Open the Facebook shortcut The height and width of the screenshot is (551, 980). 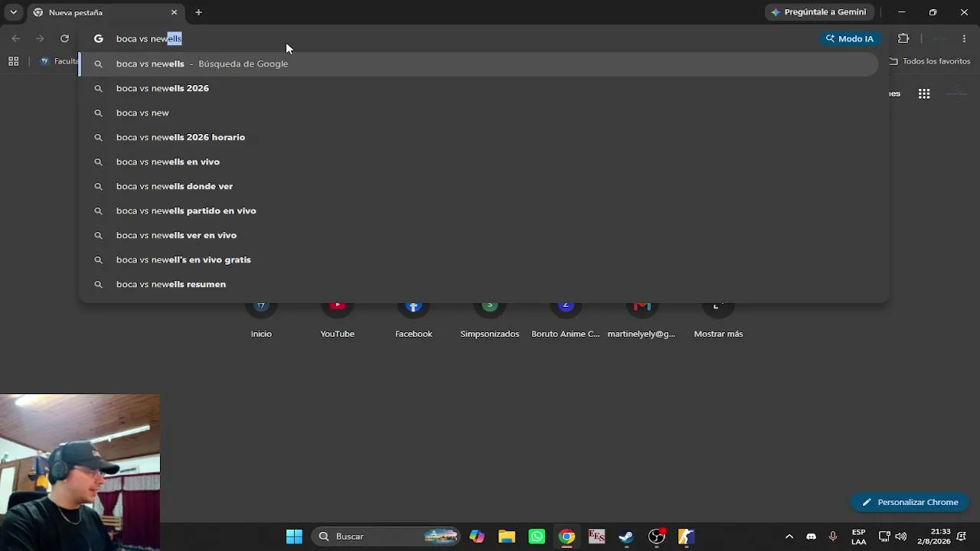tap(413, 320)
